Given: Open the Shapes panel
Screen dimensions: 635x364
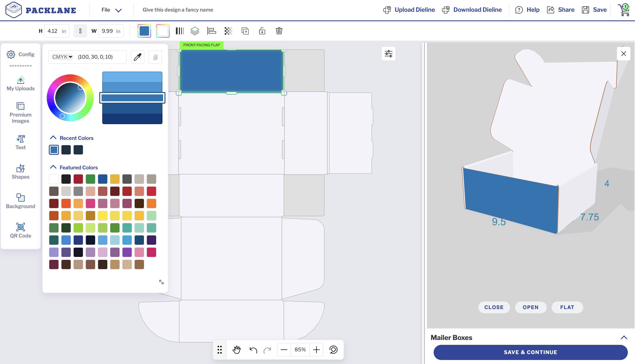Looking at the screenshot, I should (20, 172).
